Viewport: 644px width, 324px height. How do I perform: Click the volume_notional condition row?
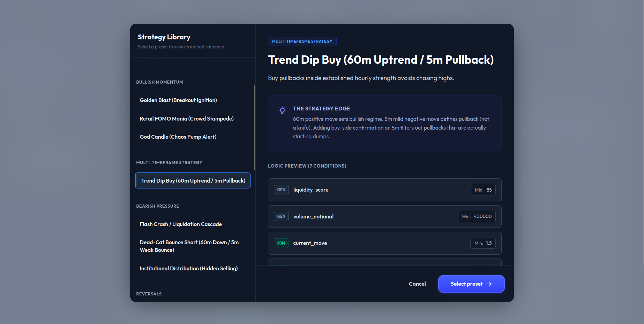click(x=384, y=216)
